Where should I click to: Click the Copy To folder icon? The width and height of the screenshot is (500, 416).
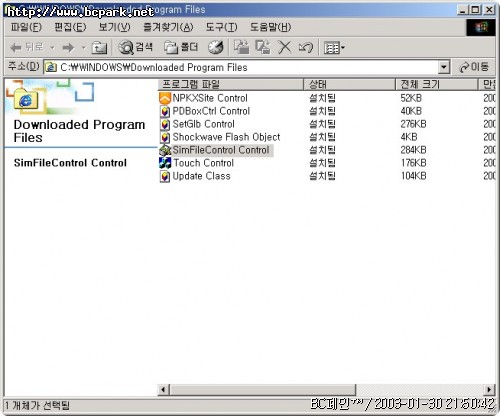tap(263, 47)
